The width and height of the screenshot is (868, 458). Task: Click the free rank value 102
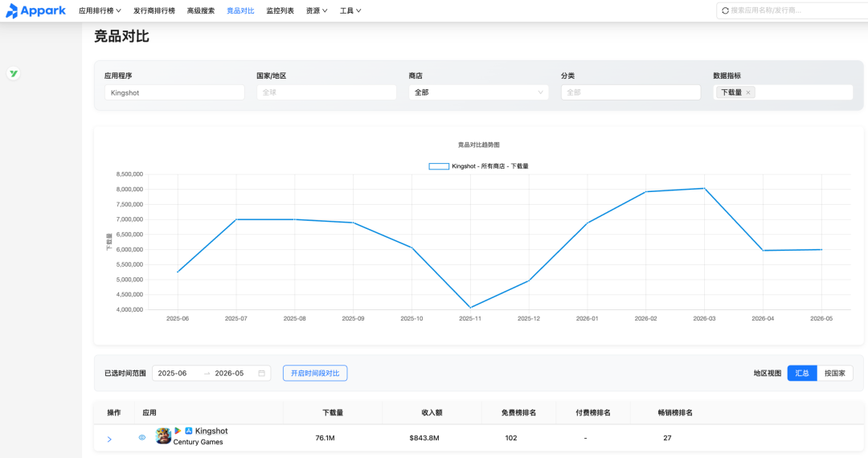tap(511, 438)
